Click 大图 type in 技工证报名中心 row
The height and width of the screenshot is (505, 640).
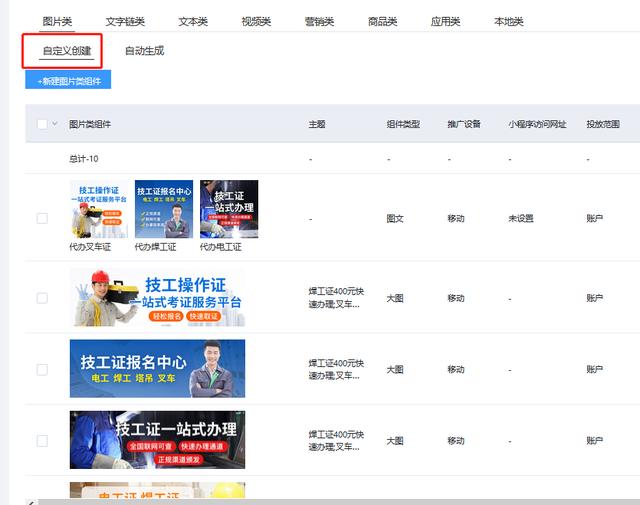pyautogui.click(x=395, y=369)
